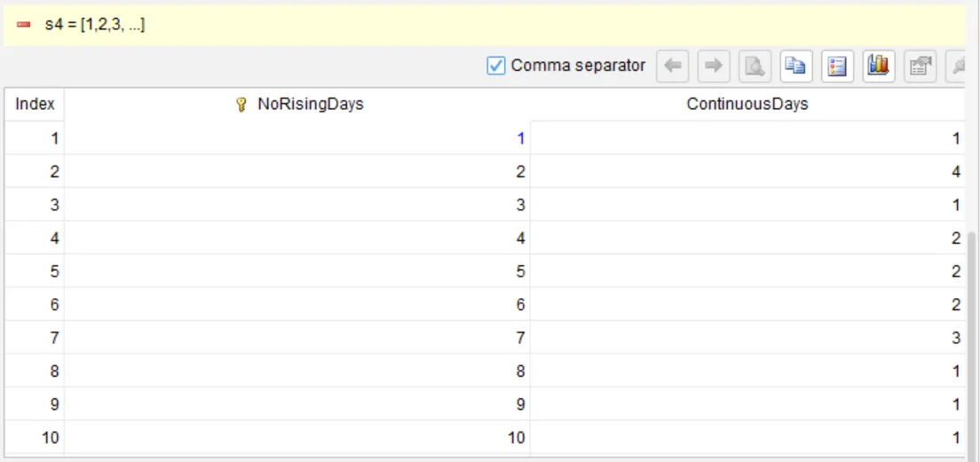980x462 pixels.
Task: Click the properties export icon
Action: pos(920,66)
